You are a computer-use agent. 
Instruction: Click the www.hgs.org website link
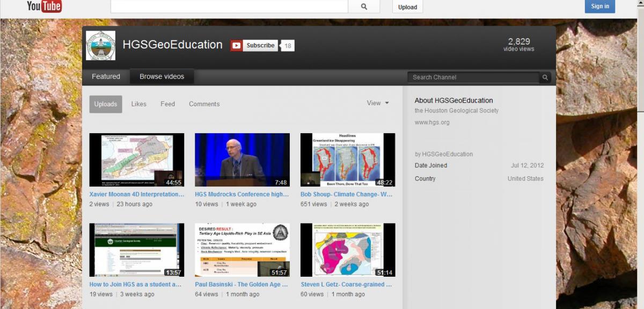pyautogui.click(x=432, y=123)
